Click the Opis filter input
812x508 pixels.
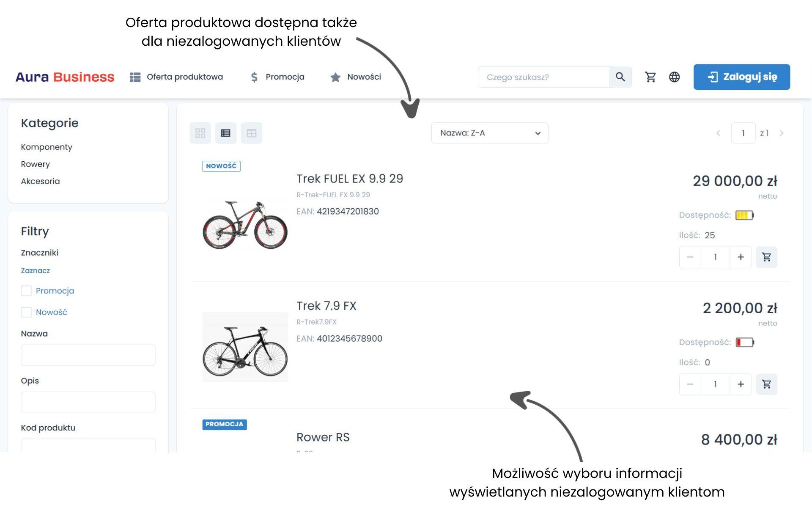tap(88, 402)
